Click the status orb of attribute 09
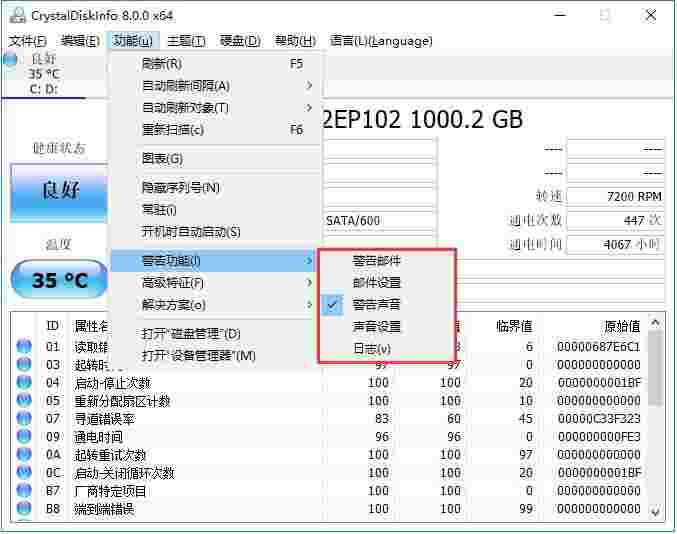The height and width of the screenshot is (534, 677). 24,436
